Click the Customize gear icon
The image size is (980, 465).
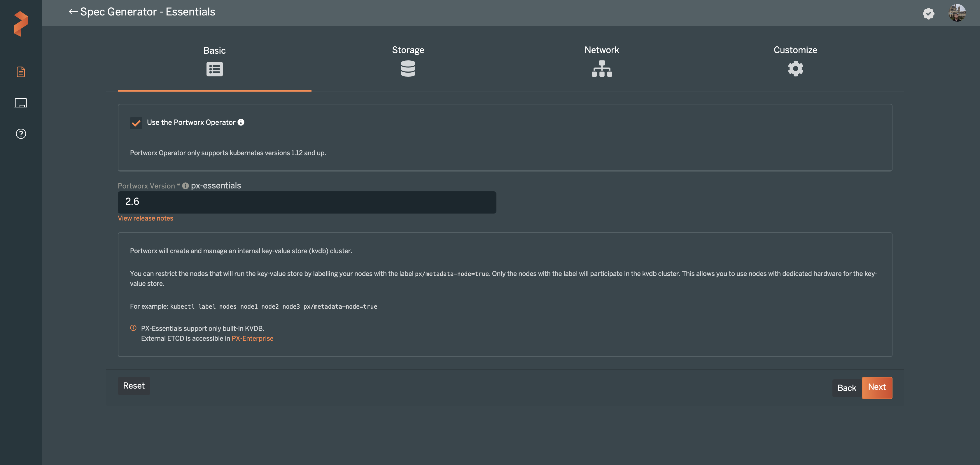795,69
